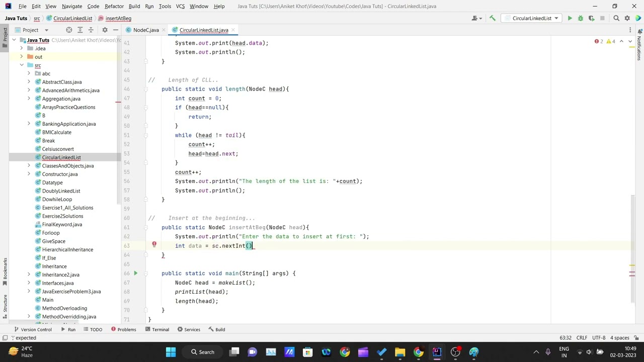
Task: Open Search Everywhere magnifier icon
Action: (616, 18)
